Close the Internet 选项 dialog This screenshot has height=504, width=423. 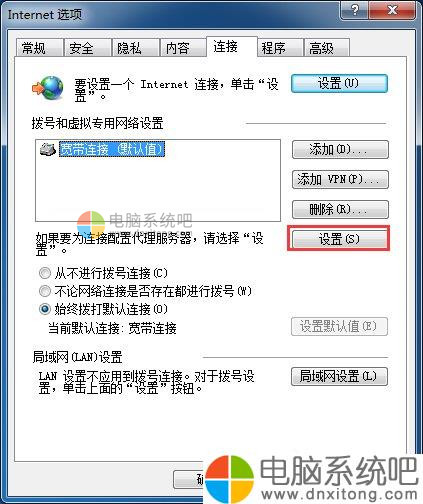coord(393,10)
